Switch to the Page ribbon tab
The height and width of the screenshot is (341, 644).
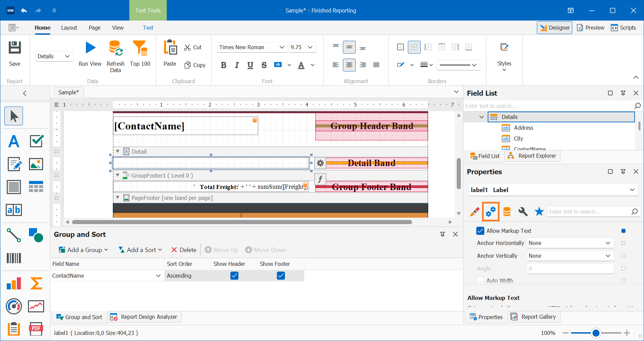(95, 28)
